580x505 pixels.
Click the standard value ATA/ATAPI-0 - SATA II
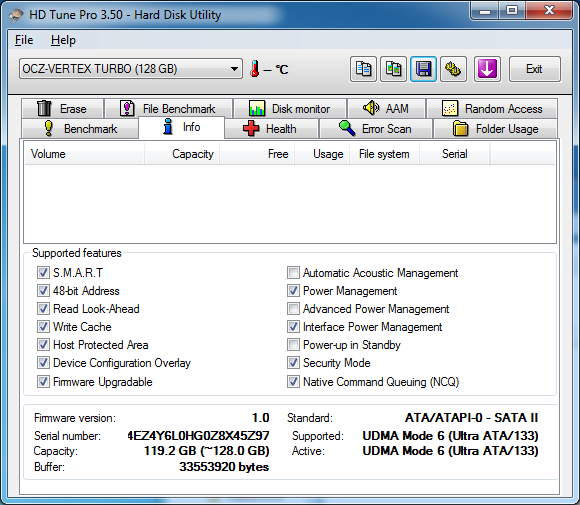pyautogui.click(x=472, y=418)
